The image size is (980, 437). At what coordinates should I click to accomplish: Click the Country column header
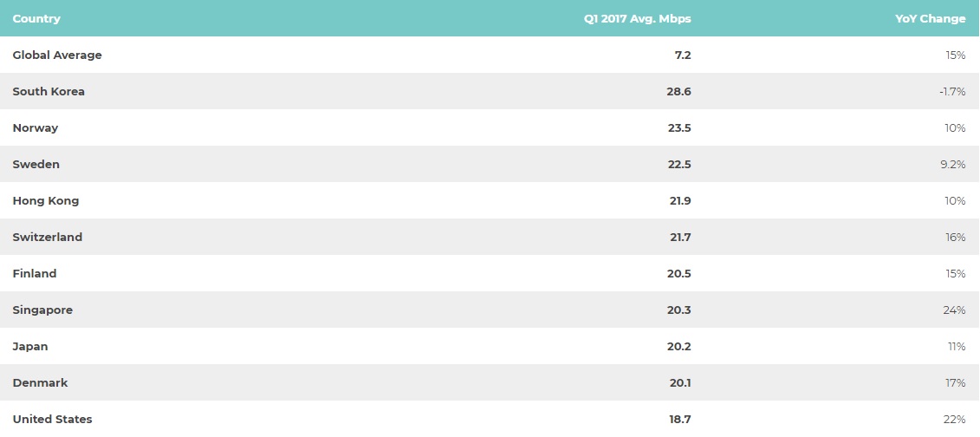click(x=36, y=19)
